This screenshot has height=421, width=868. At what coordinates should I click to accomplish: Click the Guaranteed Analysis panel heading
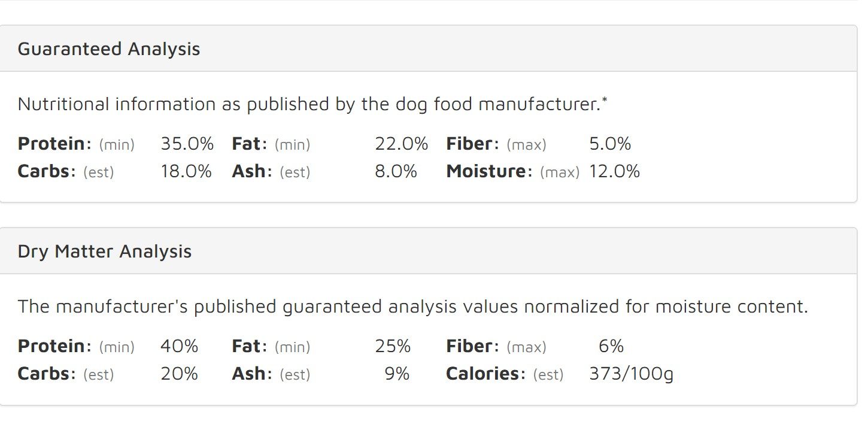[x=109, y=49]
